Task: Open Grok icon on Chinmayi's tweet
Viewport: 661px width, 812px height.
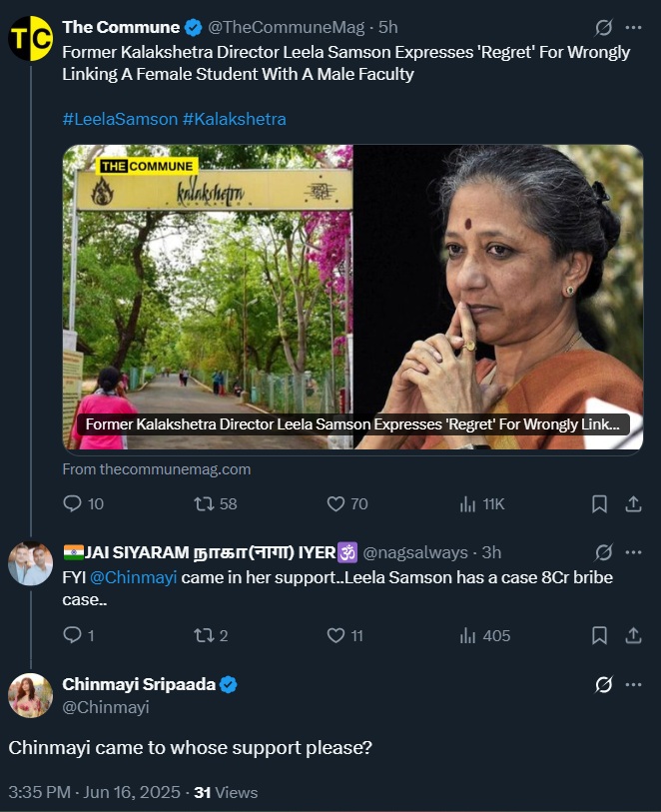Action: [x=603, y=684]
